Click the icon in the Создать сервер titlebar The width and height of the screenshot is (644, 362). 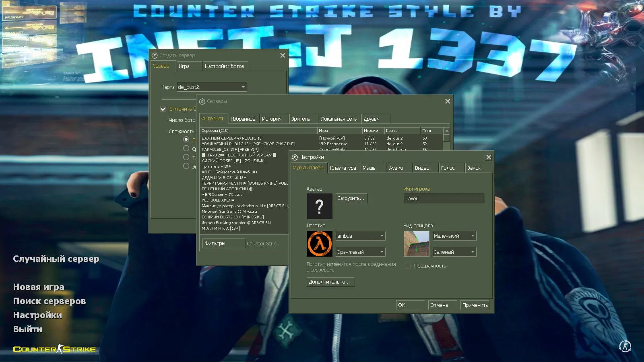click(x=154, y=55)
